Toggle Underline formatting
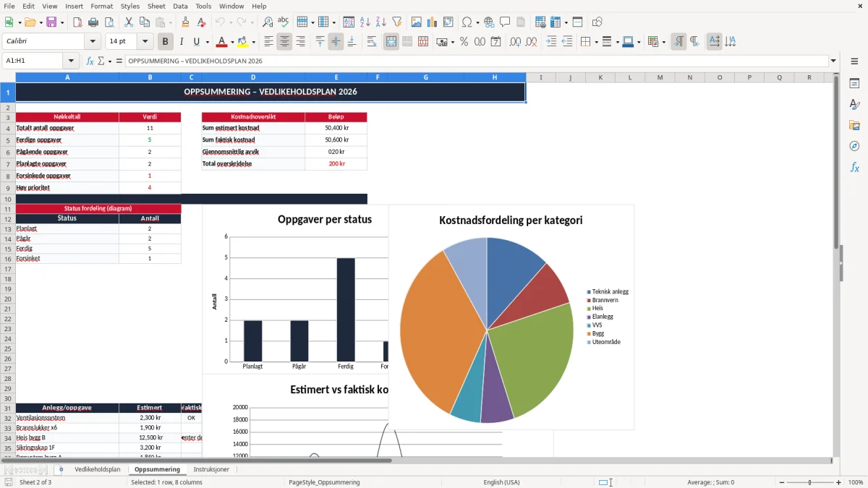 coord(196,42)
